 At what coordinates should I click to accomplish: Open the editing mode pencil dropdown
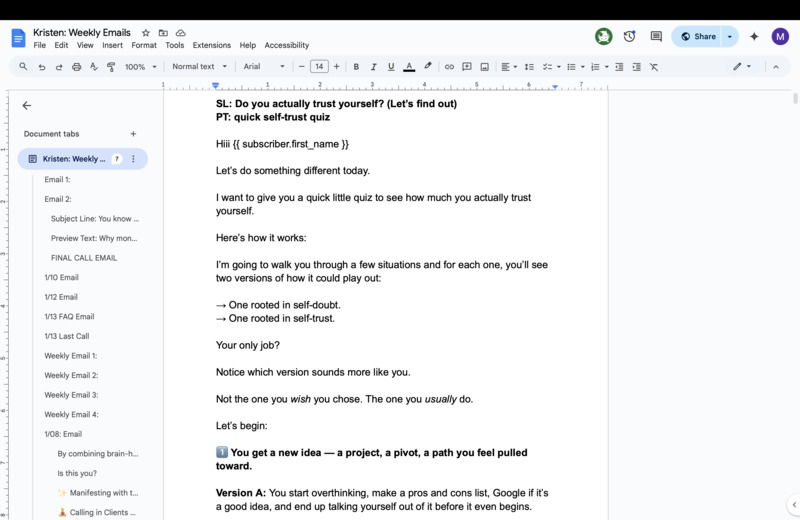[742, 66]
